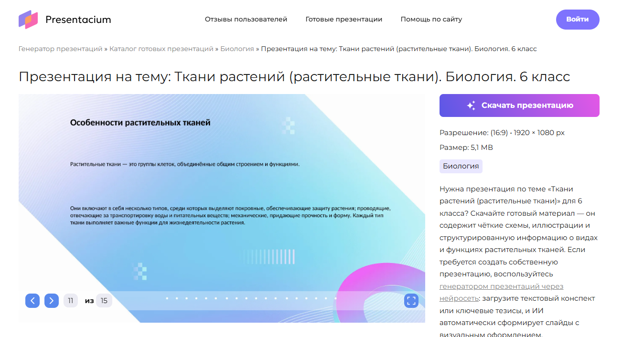Viewport: 644px width, 337px height.
Task: Open Биология breadcrumb link
Action: point(237,49)
